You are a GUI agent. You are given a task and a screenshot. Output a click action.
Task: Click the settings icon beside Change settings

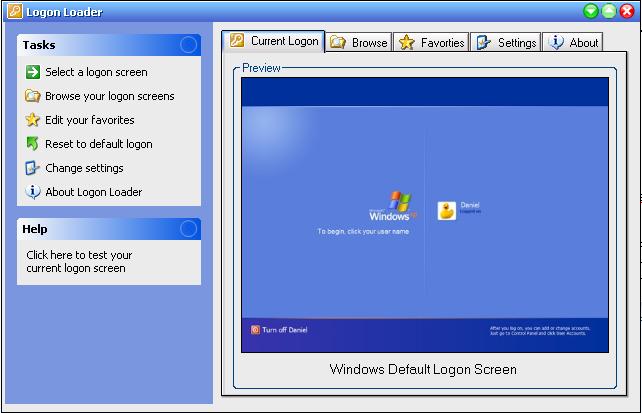(32, 168)
